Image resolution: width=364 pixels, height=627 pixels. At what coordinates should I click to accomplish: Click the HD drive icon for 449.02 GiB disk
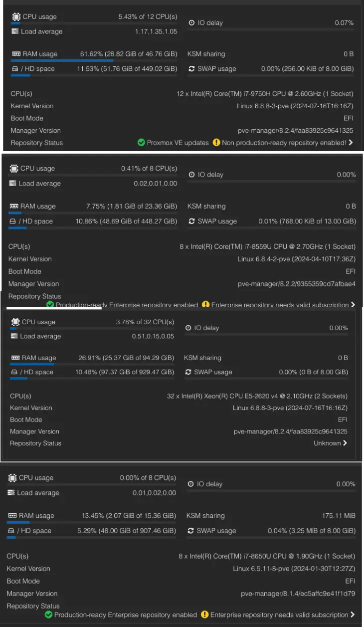click(x=15, y=69)
